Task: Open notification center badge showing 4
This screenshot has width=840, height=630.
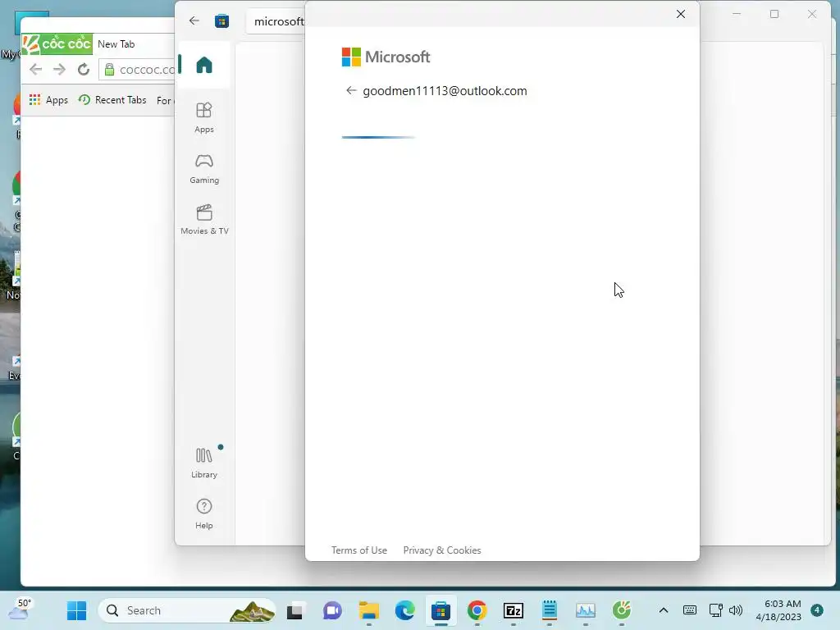Action: click(x=817, y=610)
